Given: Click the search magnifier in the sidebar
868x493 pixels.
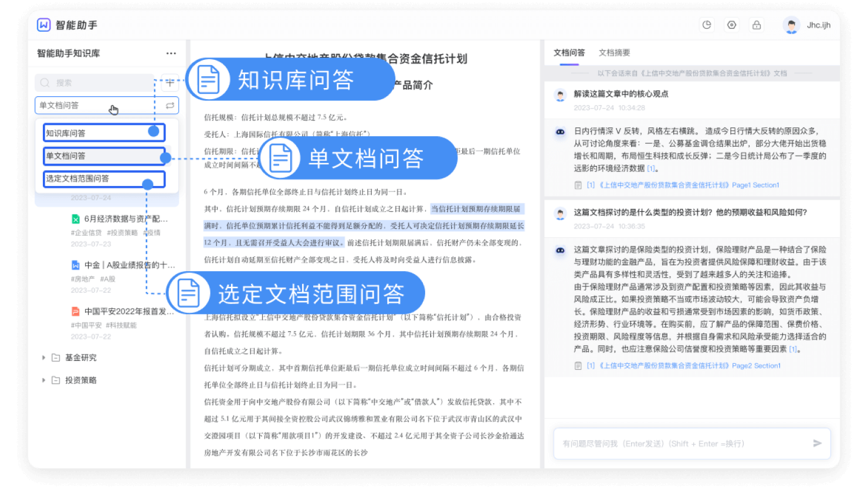Looking at the screenshot, I should pos(45,83).
